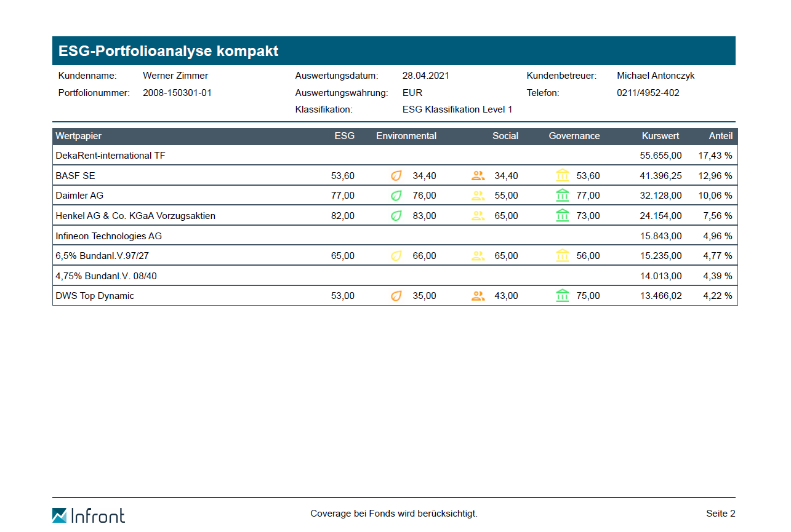This screenshot has width=791, height=532.
Task: Click the Seite 2 page number
Action: tap(720, 514)
